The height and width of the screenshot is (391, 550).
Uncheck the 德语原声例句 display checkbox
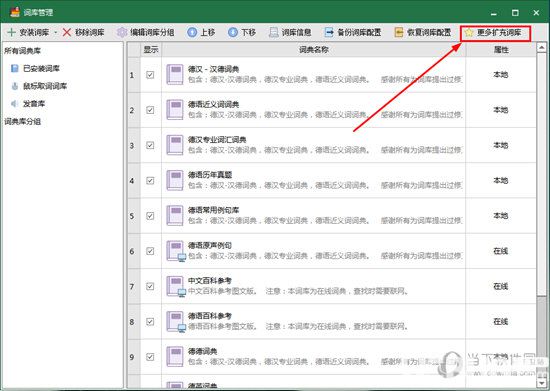coord(150,251)
